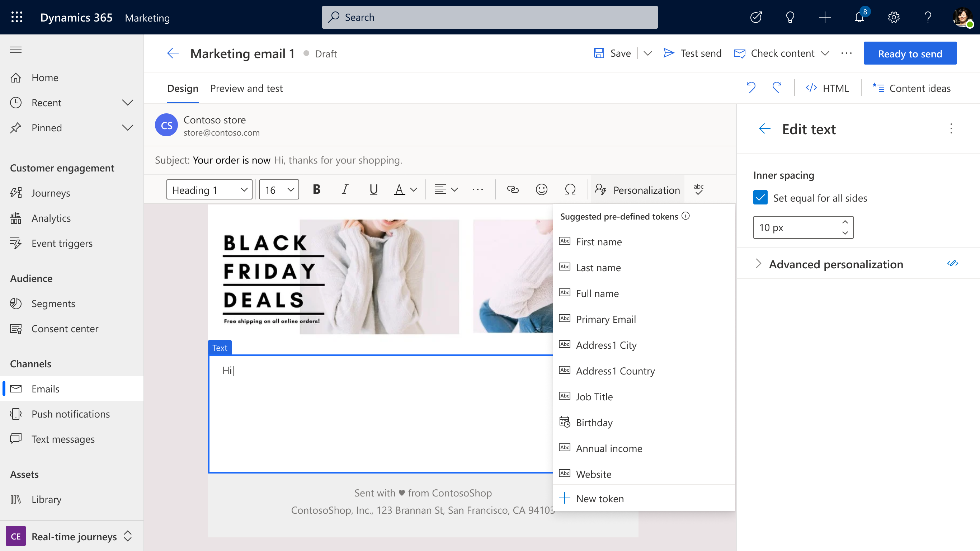Open the text alignment dropdown

coord(444,190)
